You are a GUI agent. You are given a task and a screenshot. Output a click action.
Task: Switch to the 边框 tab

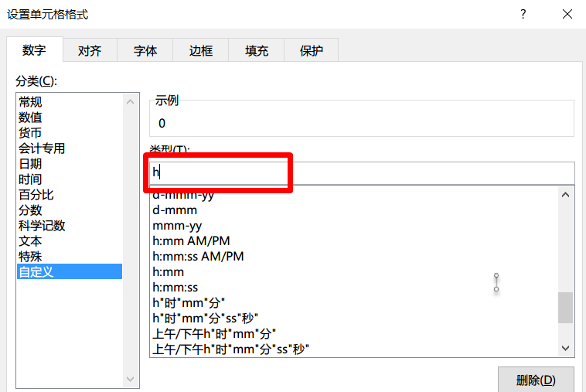click(201, 50)
